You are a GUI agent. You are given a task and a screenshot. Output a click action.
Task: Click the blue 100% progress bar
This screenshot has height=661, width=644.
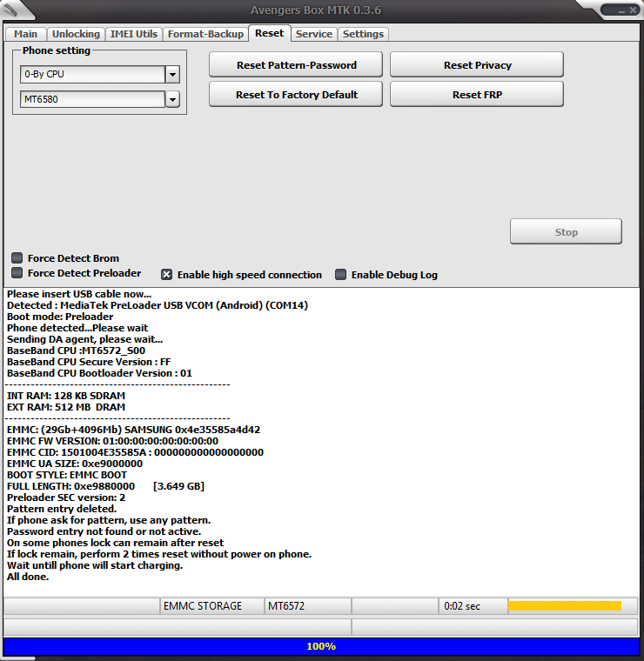tap(321, 646)
